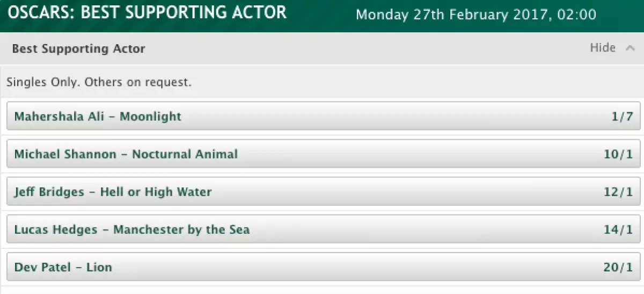Click the Monday 27th February 2017 date
Image resolution: width=644 pixels, height=294 pixels.
coord(475,15)
